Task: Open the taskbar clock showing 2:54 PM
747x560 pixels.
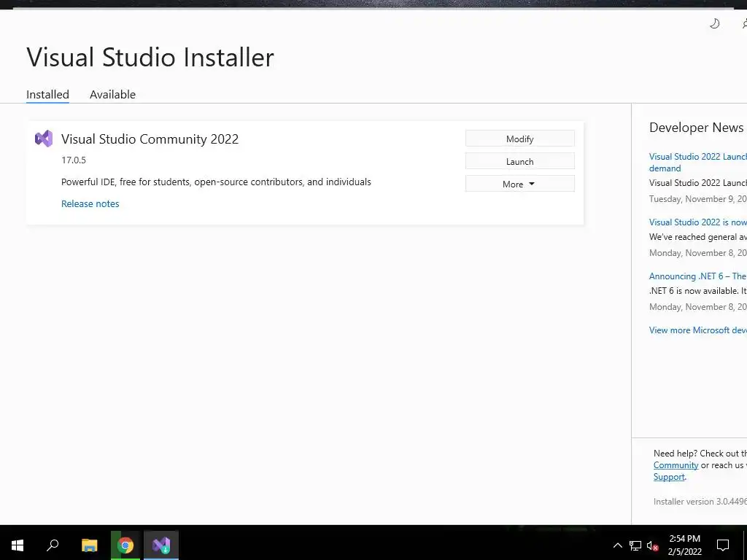Action: point(684,545)
